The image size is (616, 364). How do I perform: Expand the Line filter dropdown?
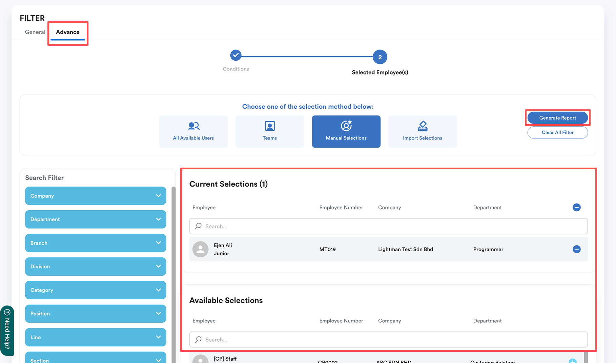[96, 337]
